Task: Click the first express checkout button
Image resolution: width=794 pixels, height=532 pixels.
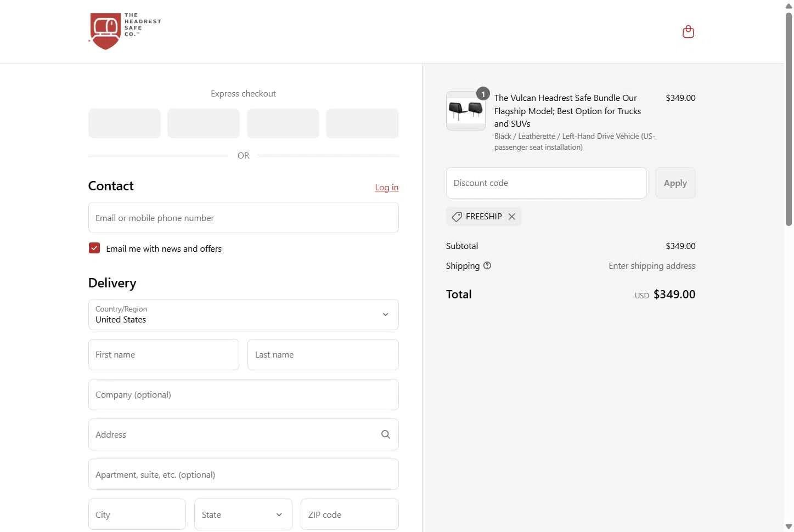Action: [x=125, y=123]
